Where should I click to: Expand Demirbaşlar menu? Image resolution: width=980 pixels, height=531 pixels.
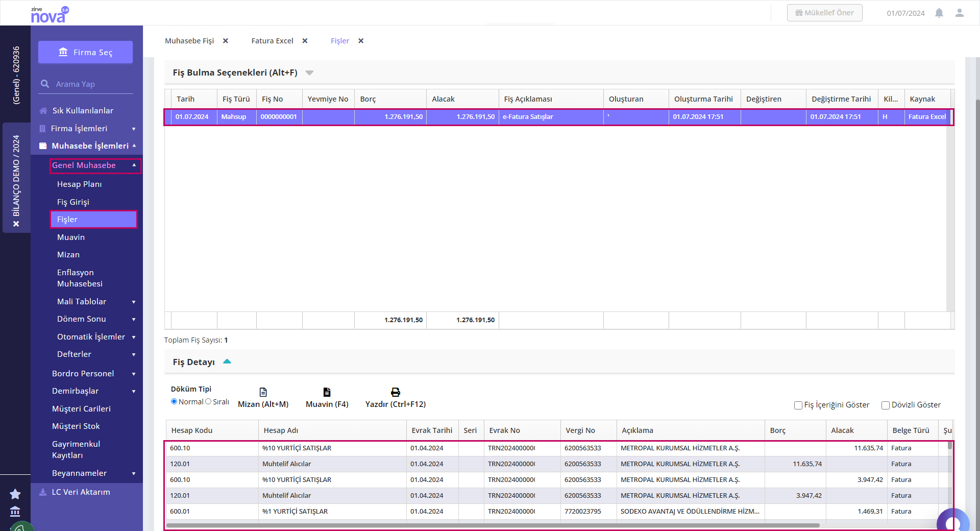pos(134,391)
